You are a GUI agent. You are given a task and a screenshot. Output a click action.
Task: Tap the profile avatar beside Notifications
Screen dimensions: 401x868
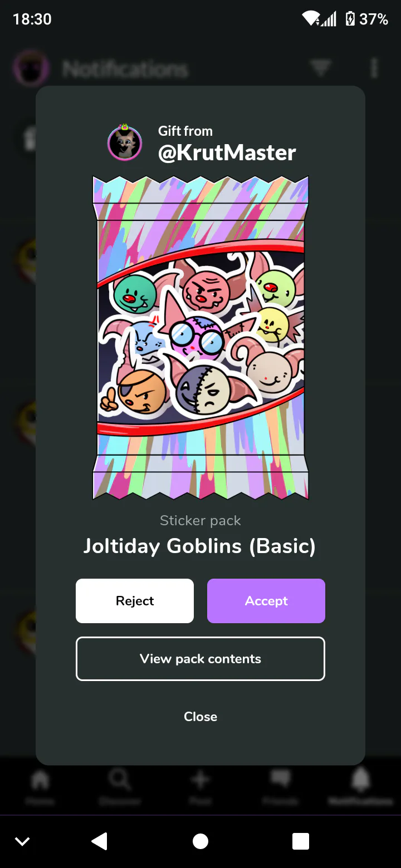pyautogui.click(x=30, y=69)
